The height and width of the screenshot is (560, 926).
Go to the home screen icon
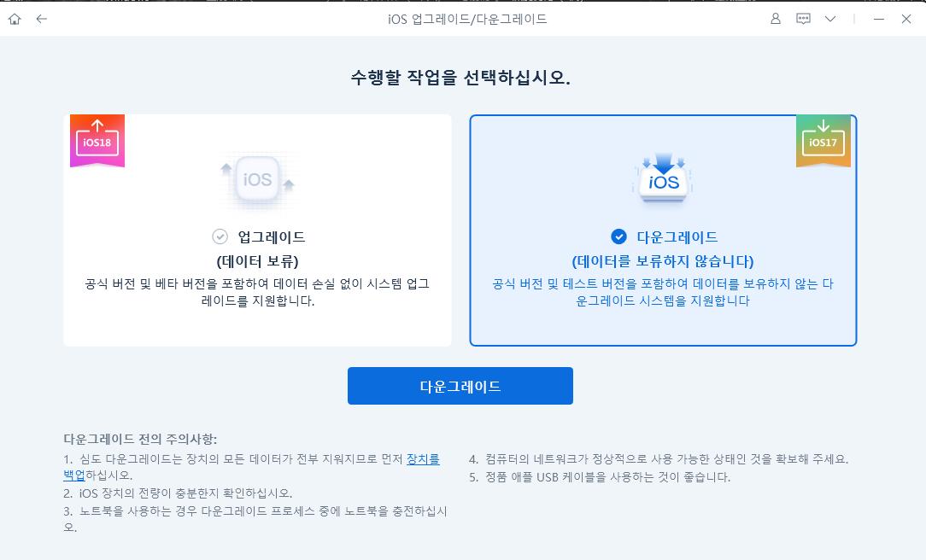[15, 19]
